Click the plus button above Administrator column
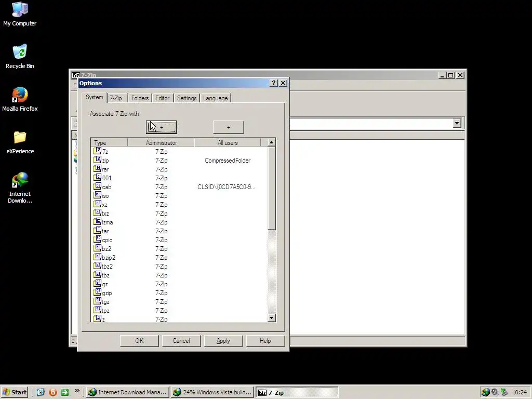 pos(162,127)
